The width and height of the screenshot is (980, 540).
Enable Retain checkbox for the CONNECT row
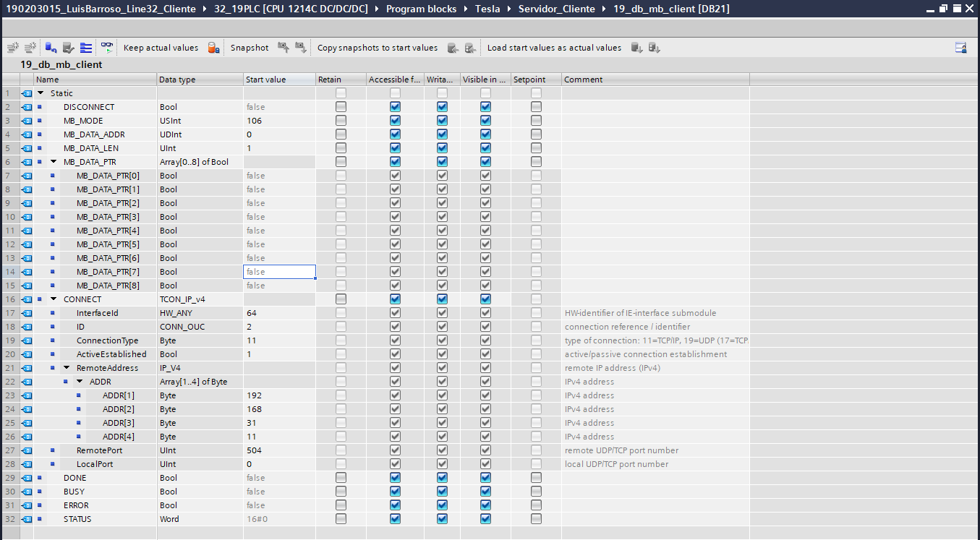(x=341, y=299)
